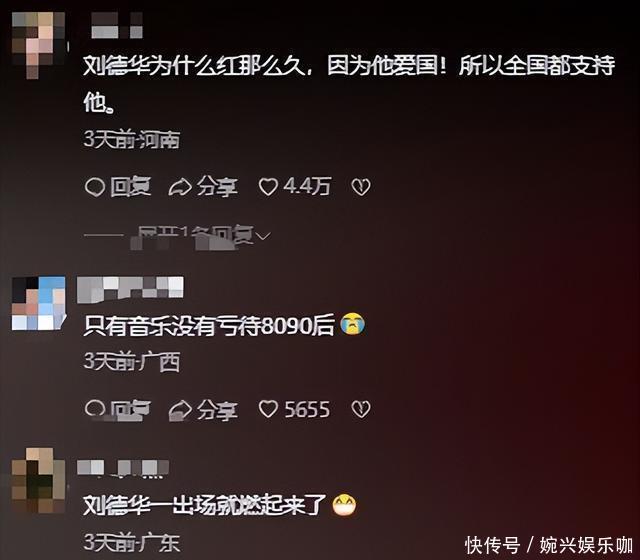This screenshot has height=560, width=640.
Task: Click third commenter's blurred username
Action: click(x=123, y=468)
